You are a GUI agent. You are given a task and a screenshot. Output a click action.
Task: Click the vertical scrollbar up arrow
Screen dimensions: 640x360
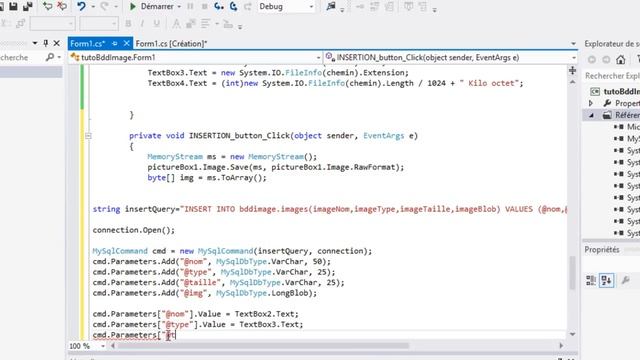click(572, 82)
